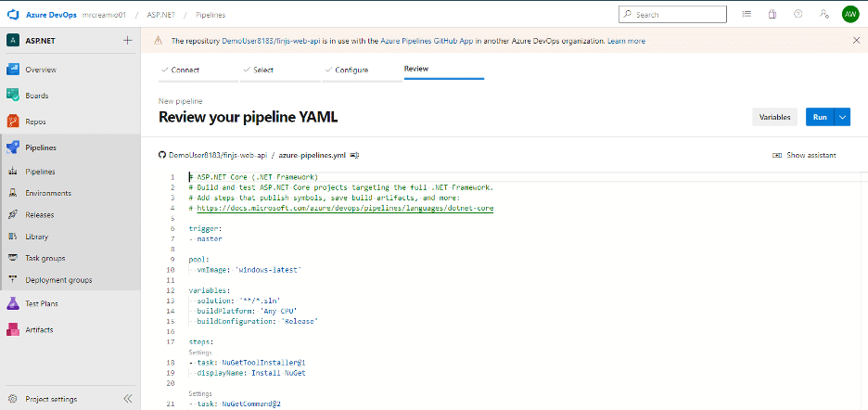Viewport: 868px width, 410px height.
Task: Open the Marketplace shopping bag icon
Action: (x=772, y=15)
